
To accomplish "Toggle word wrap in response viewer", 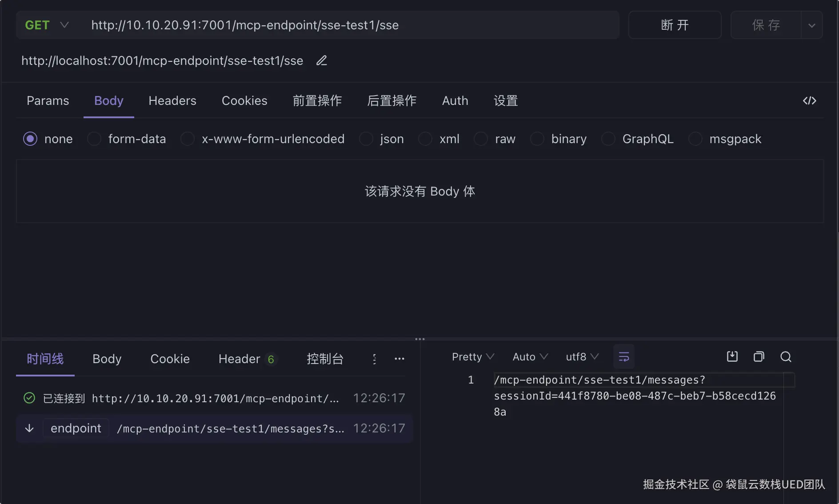I will tap(623, 357).
